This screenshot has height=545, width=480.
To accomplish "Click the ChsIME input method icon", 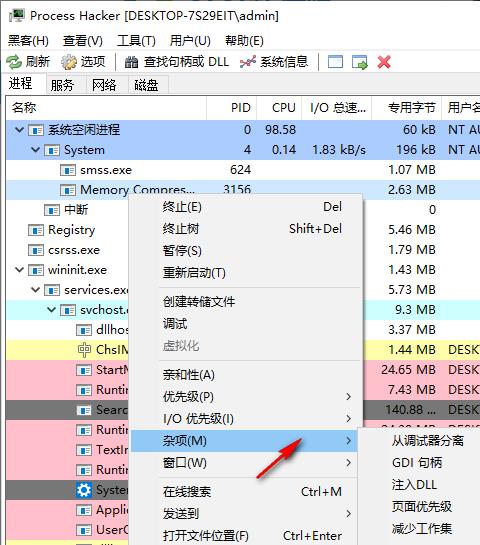I will pyautogui.click(x=84, y=350).
